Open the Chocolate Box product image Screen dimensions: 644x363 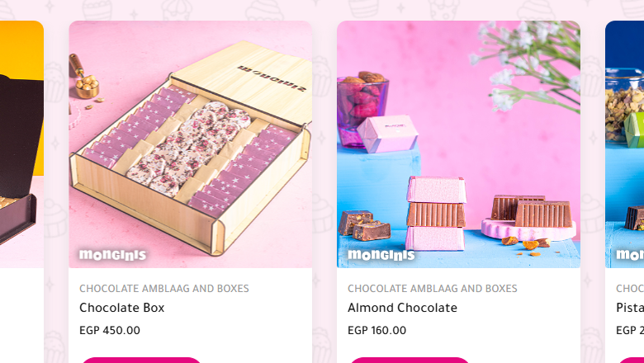point(191,144)
